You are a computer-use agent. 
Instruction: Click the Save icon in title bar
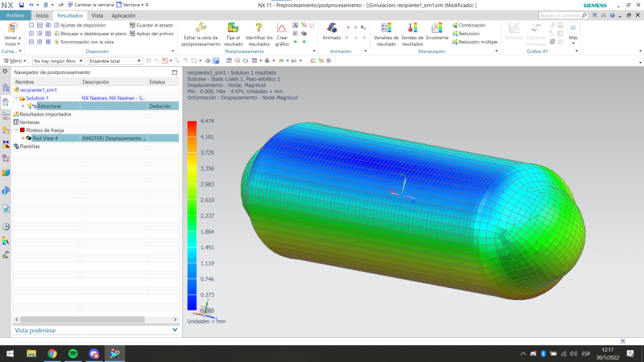coord(22,5)
